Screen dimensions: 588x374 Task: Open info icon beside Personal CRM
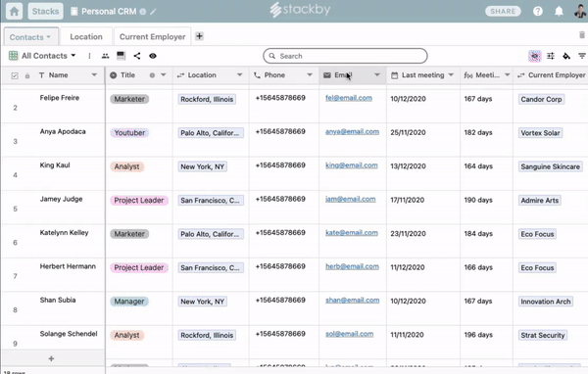coord(143,12)
